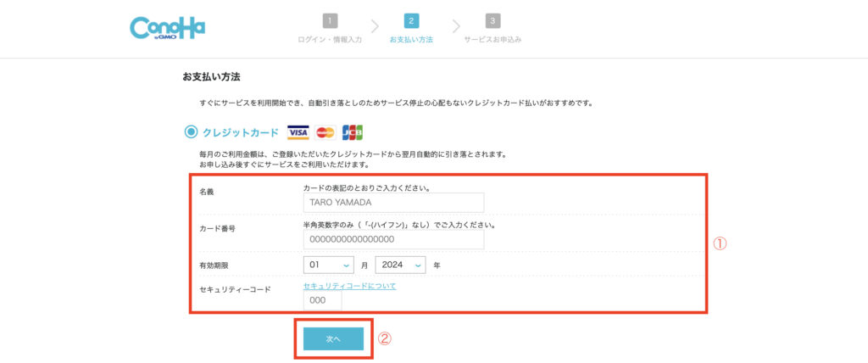This screenshot has height=363, width=868.
Task: Click the カード番号 label
Action: coord(218,228)
